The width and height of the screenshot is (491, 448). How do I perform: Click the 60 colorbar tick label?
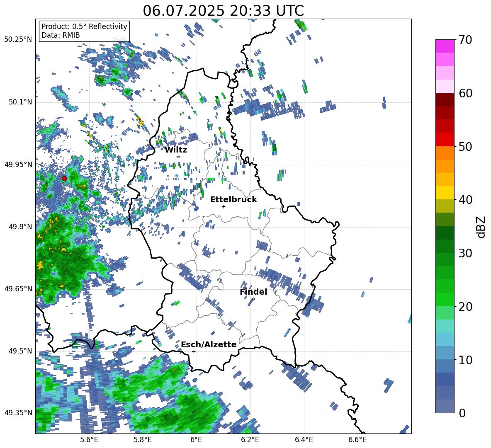465,93
